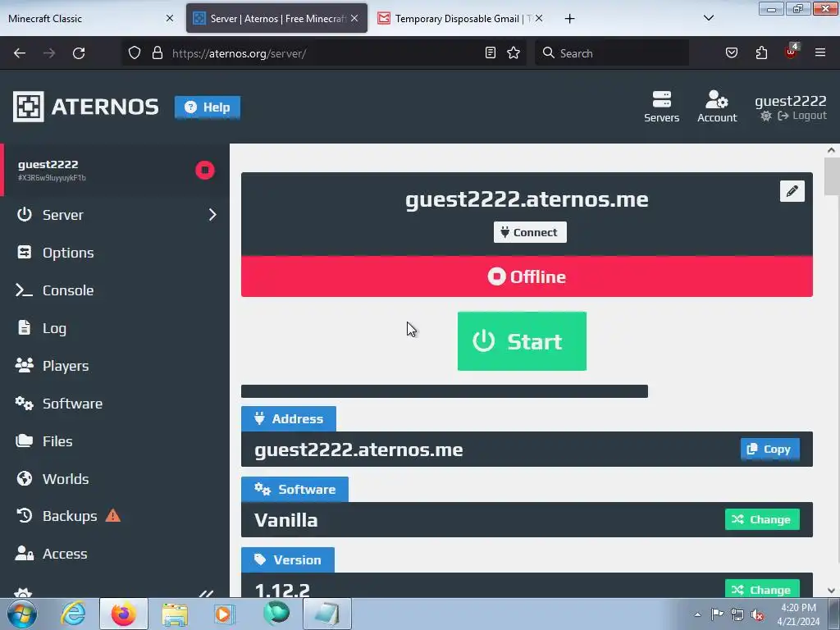Open Worlds in the sidebar
This screenshot has height=630, width=840.
(115, 479)
